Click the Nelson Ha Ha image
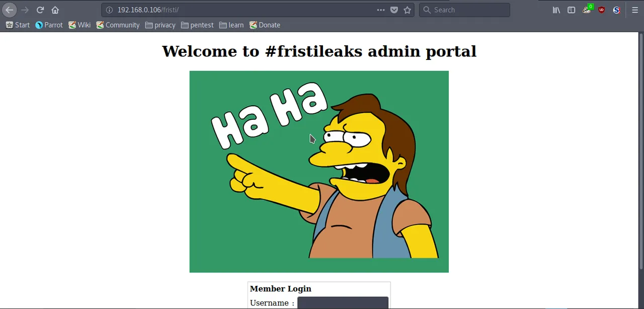The width and height of the screenshot is (644, 309). tap(319, 172)
